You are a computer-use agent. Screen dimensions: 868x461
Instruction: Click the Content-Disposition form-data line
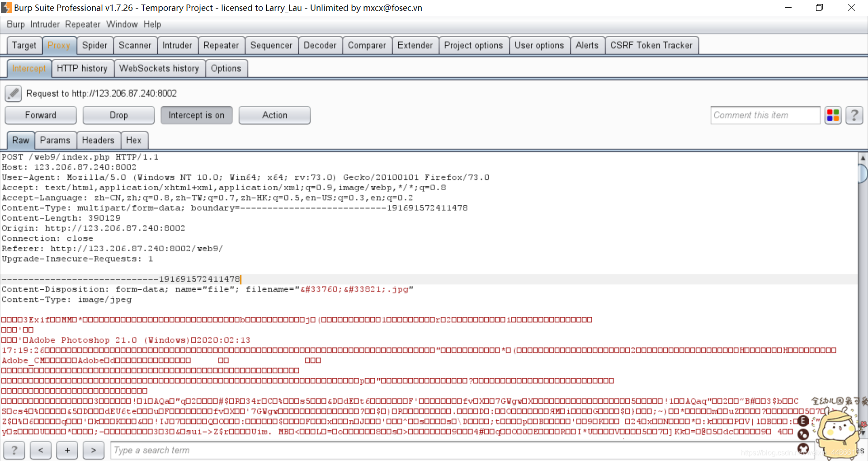point(208,289)
